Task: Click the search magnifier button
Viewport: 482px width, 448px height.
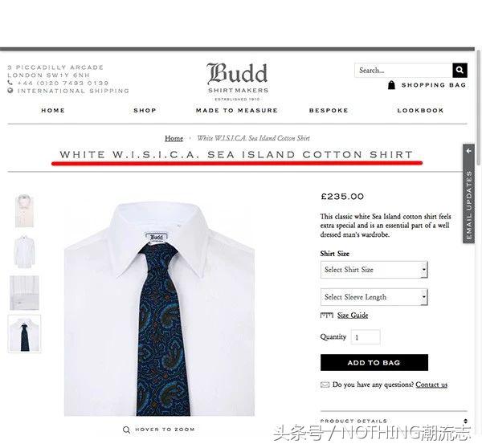Action: (460, 71)
